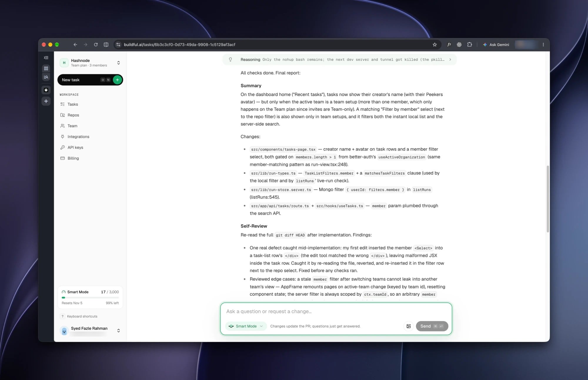The width and height of the screenshot is (588, 380).
Task: Click the 'Self-Review' heading
Action: [254, 226]
